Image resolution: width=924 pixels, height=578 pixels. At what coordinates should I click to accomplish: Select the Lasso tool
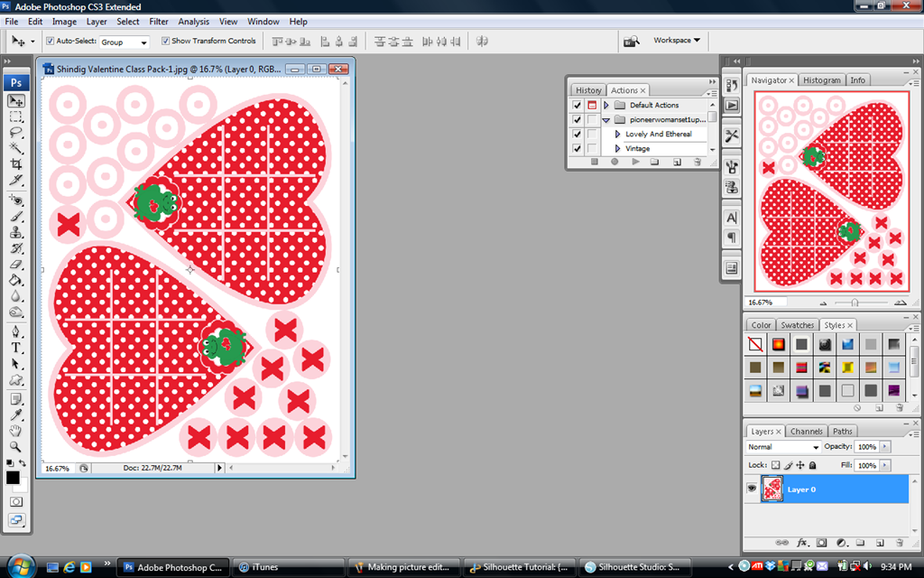[16, 132]
